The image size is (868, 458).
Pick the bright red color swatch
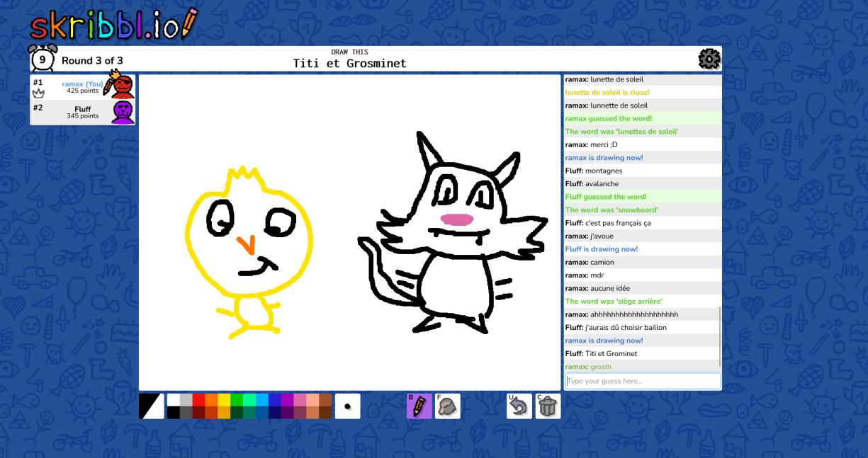click(x=198, y=400)
